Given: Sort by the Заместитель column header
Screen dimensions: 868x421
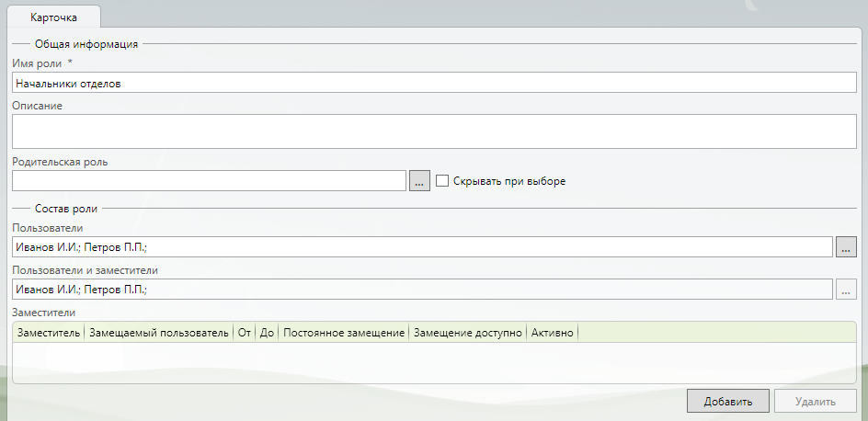Looking at the screenshot, I should tap(49, 332).
